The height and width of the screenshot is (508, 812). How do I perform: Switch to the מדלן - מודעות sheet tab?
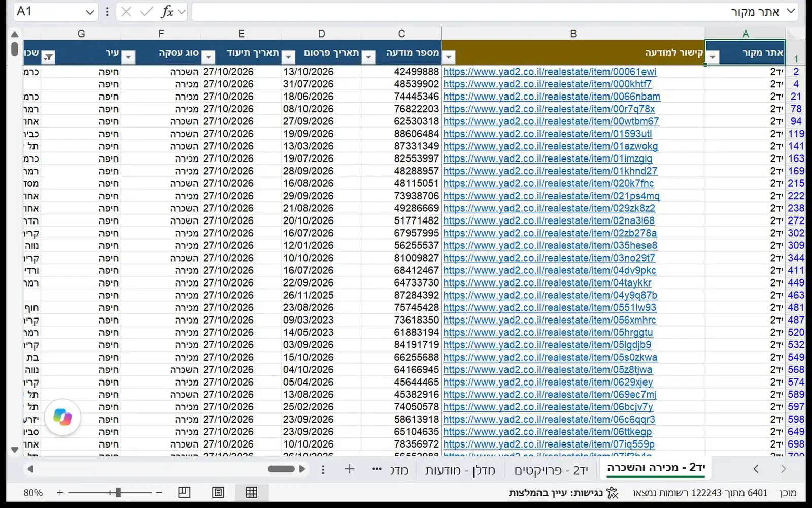tap(460, 470)
